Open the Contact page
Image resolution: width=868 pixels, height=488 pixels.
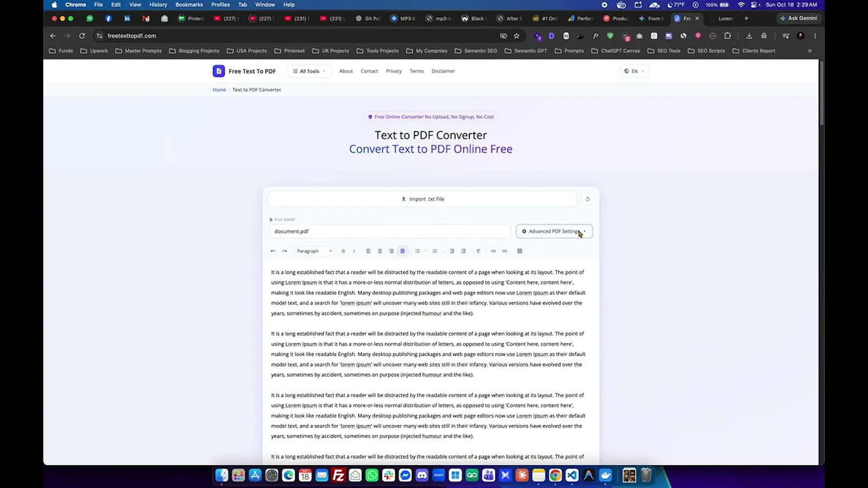(369, 71)
